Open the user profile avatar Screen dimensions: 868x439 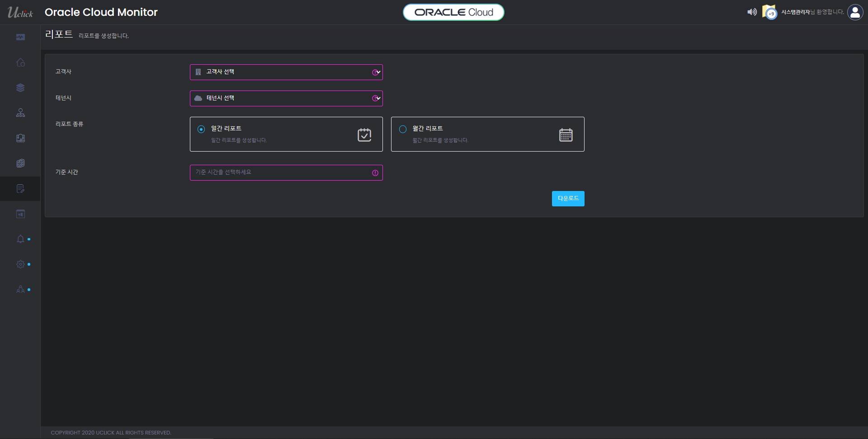855,12
